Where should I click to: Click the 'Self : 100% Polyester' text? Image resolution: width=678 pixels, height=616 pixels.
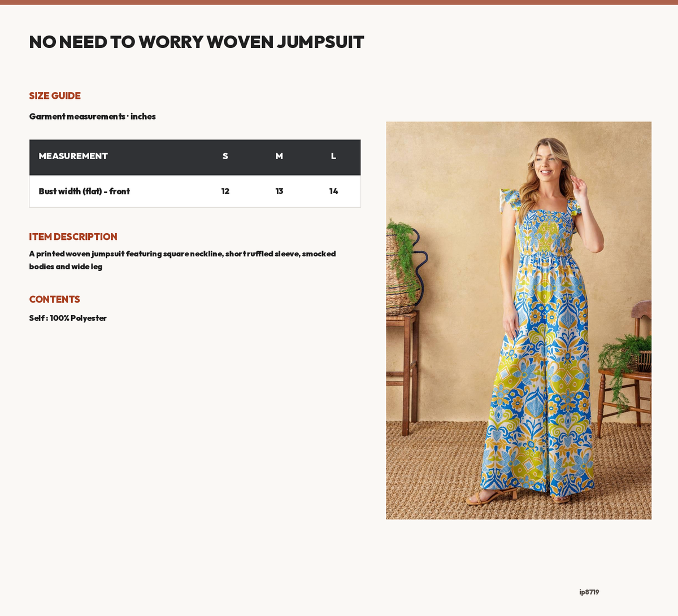click(x=68, y=318)
